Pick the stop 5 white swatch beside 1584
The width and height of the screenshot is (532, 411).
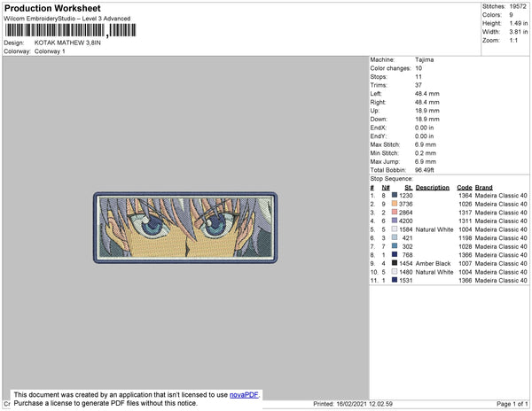(x=395, y=229)
